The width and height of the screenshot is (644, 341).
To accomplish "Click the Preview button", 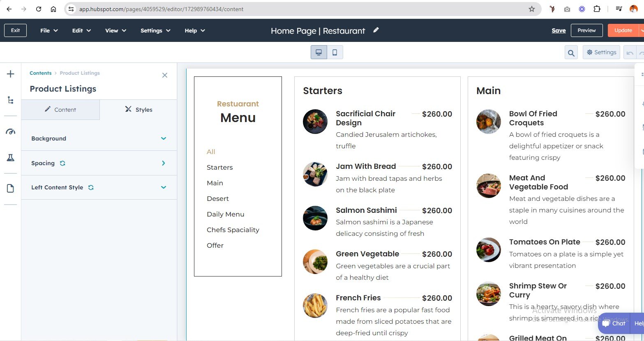I will tap(586, 30).
